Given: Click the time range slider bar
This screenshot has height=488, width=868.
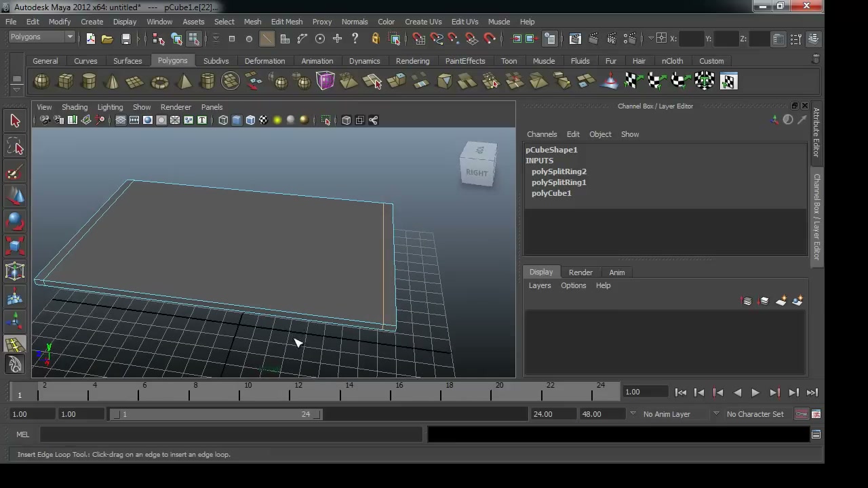Looking at the screenshot, I should click(215, 414).
